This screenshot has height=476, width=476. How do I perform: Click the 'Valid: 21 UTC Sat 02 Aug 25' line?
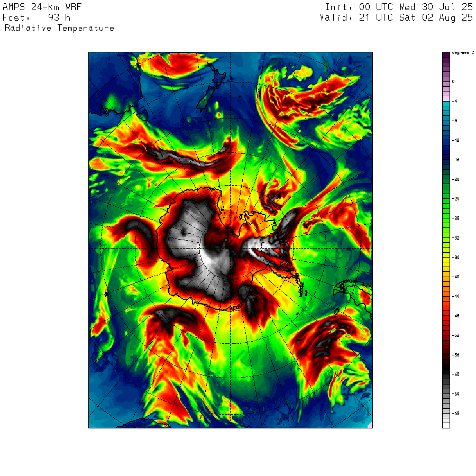click(396, 17)
